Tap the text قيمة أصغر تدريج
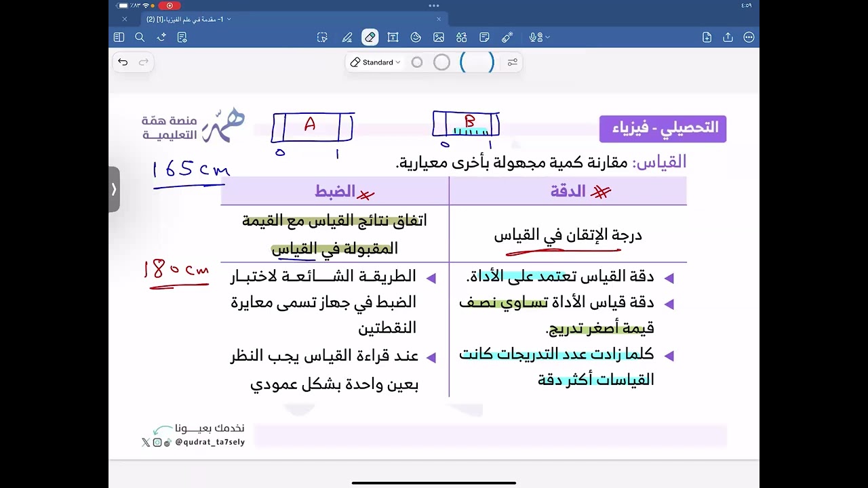The width and height of the screenshot is (868, 488). [599, 329]
